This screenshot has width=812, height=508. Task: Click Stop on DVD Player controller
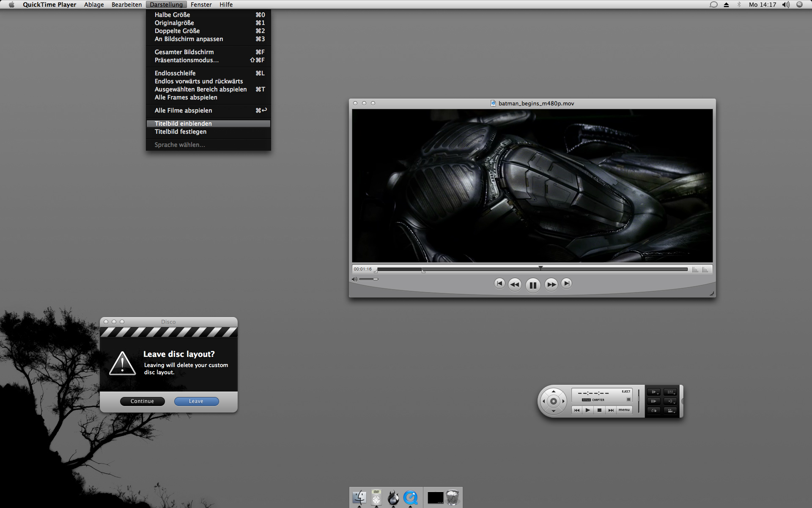[599, 410]
